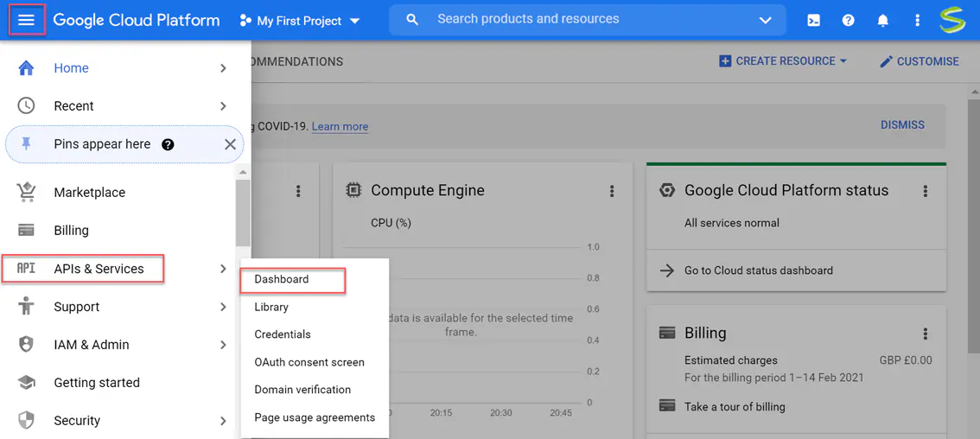Click the help icon beside Pins appear here
The image size is (980, 439).
168,144
